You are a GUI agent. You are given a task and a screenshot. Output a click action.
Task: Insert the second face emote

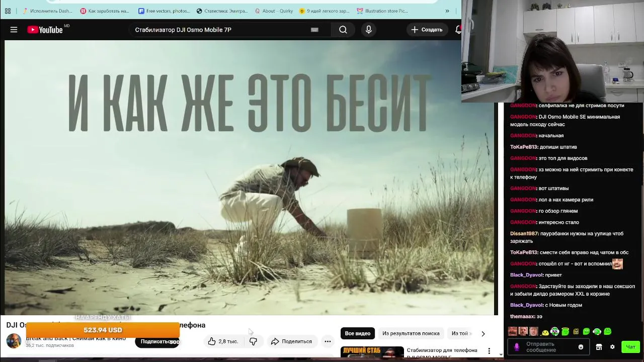(523, 331)
